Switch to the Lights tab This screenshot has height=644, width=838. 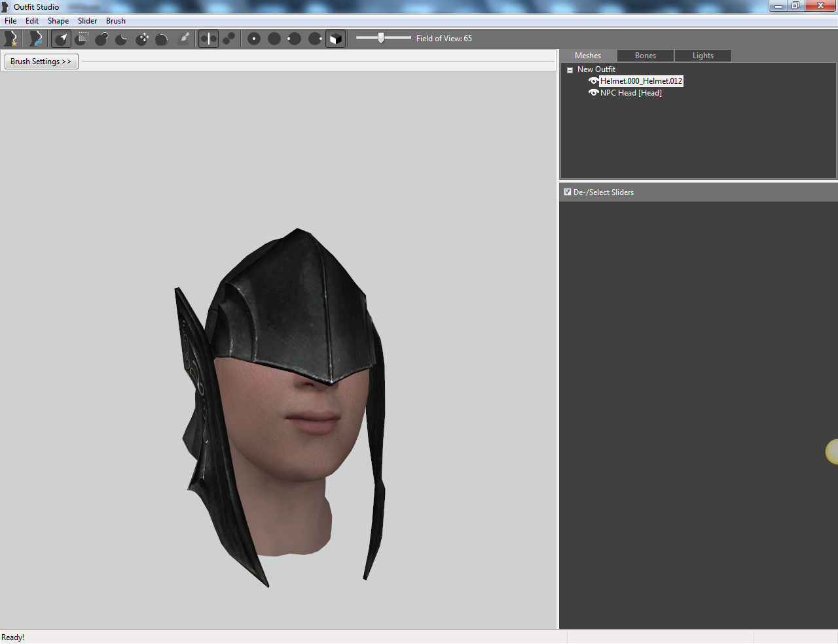point(703,56)
